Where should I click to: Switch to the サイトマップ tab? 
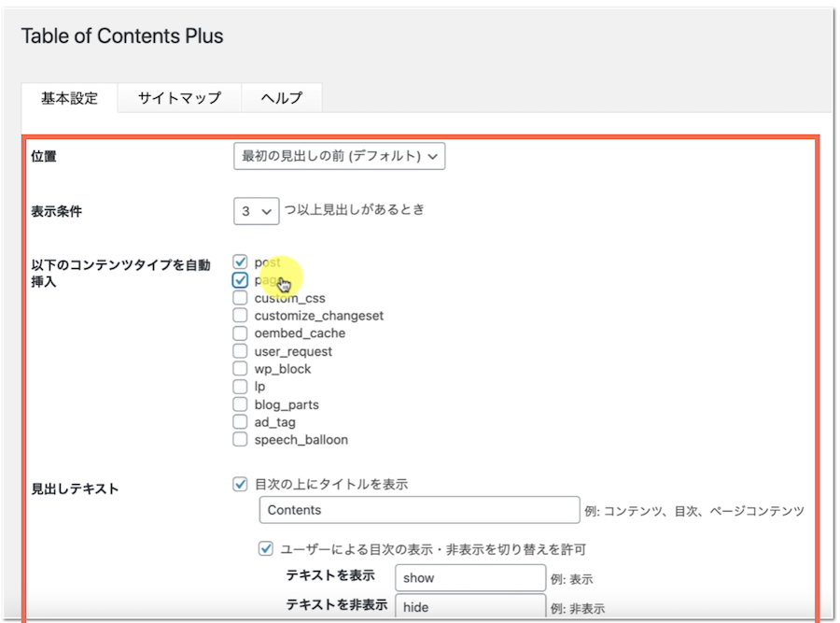click(x=179, y=98)
